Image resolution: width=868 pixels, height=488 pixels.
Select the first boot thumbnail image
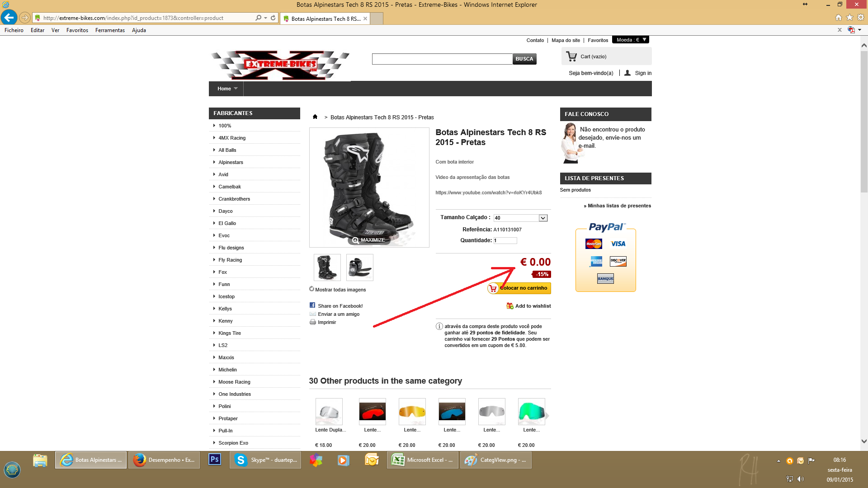pos(327,267)
